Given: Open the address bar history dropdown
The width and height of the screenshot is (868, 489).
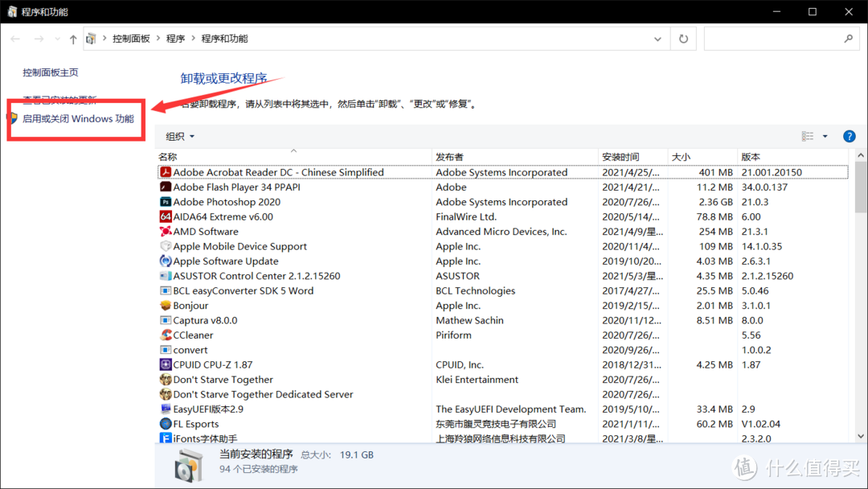Looking at the screenshot, I should [x=657, y=38].
